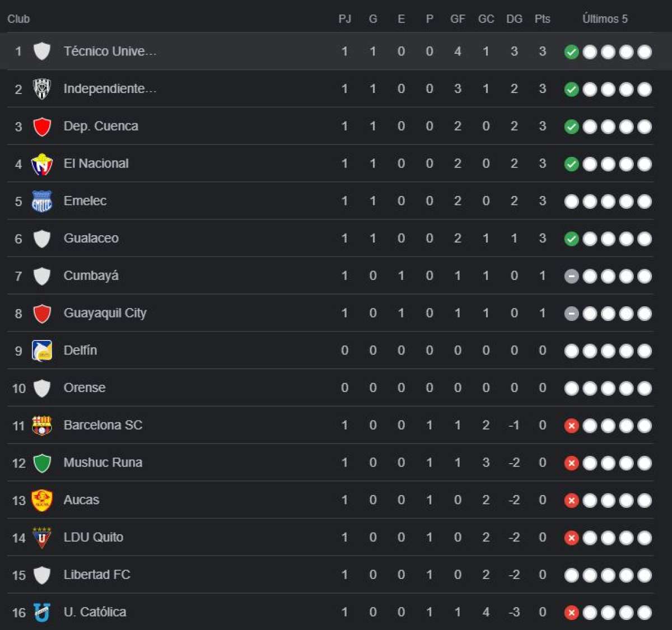Open Barcelona SC crest icon

point(42,425)
